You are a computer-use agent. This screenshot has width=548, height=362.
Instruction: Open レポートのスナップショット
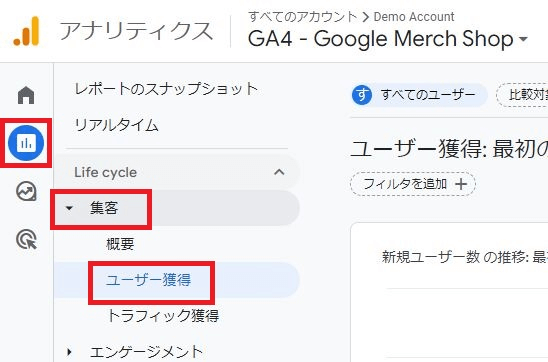pos(166,89)
